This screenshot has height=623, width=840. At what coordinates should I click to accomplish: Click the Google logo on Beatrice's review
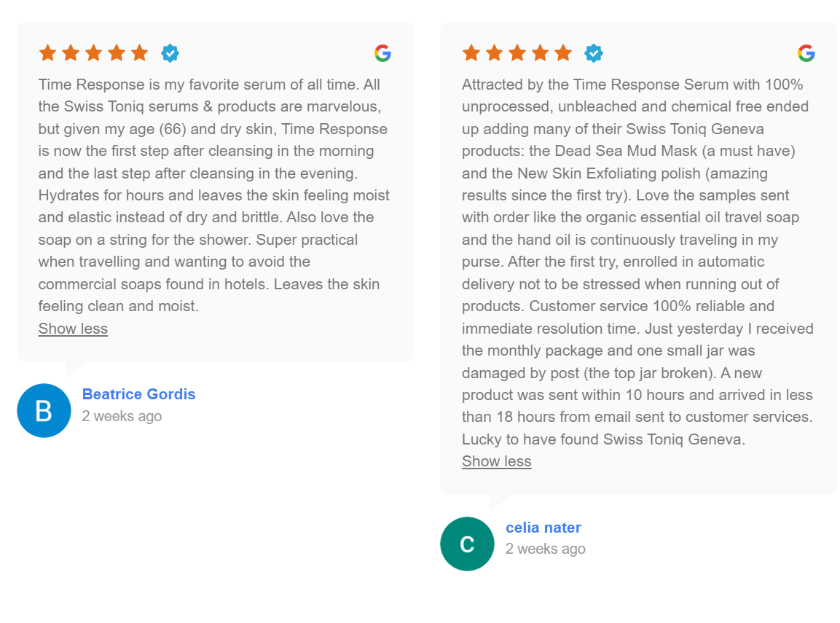click(382, 53)
